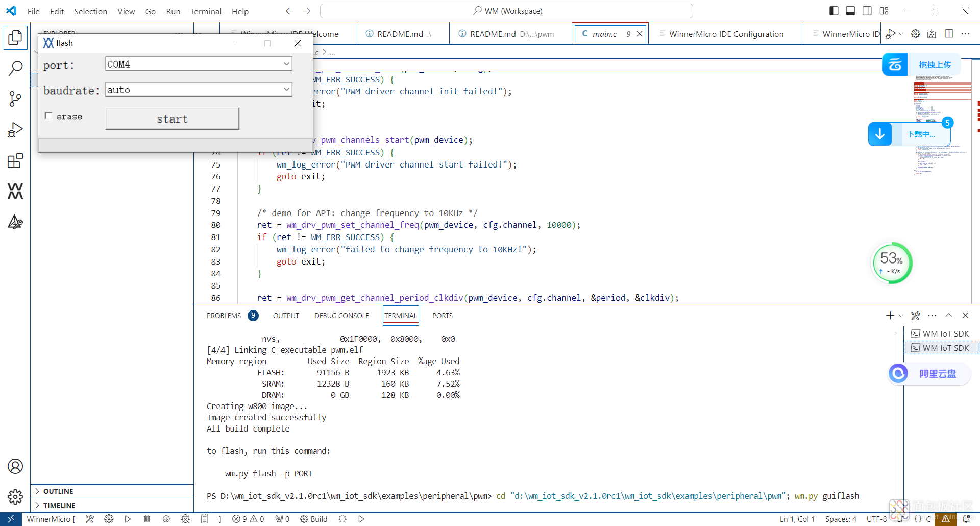980x526 pixels.
Task: Click the 53% upload progress circle widget
Action: pos(892,263)
